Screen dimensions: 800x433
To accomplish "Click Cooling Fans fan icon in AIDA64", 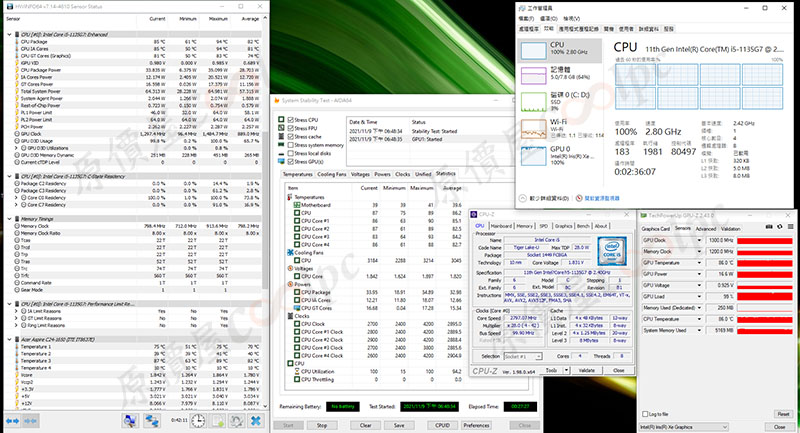I will pos(290,252).
